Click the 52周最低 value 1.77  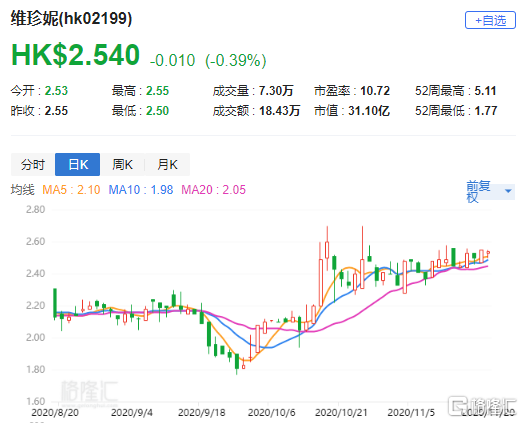tap(486, 111)
